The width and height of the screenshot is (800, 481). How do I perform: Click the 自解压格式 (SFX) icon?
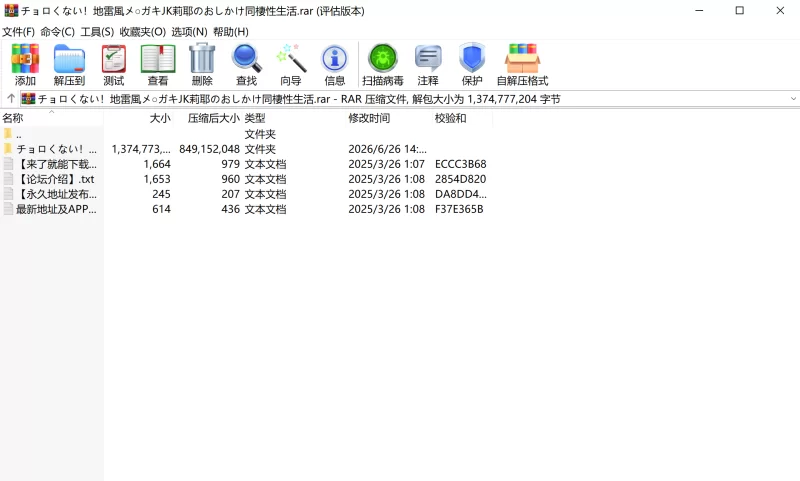(522, 59)
